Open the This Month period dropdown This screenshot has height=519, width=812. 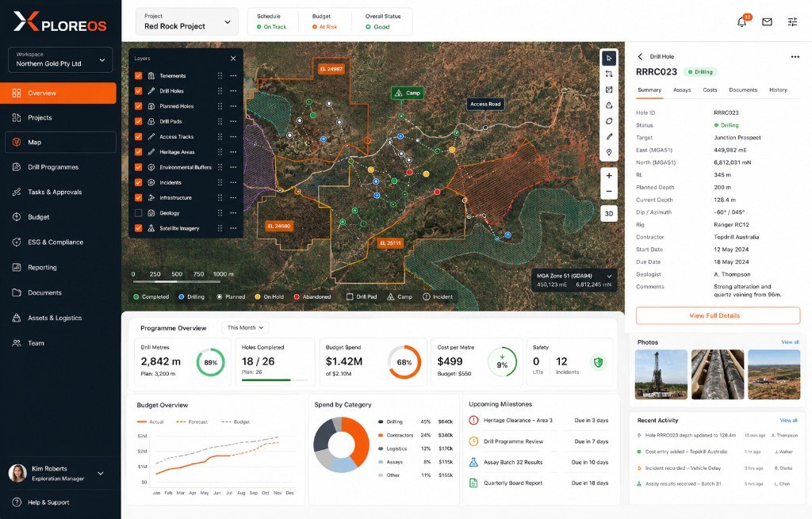(x=246, y=327)
